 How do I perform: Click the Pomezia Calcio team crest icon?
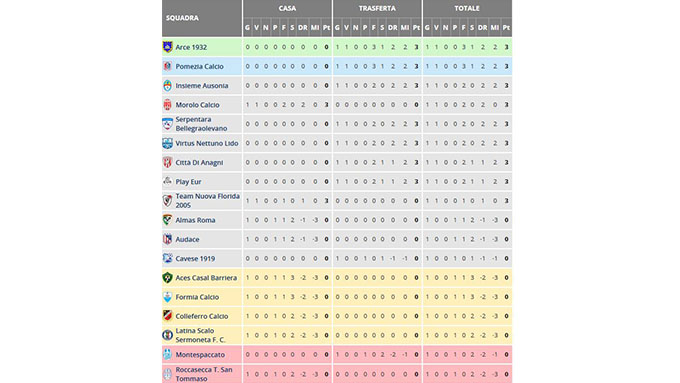click(x=167, y=66)
